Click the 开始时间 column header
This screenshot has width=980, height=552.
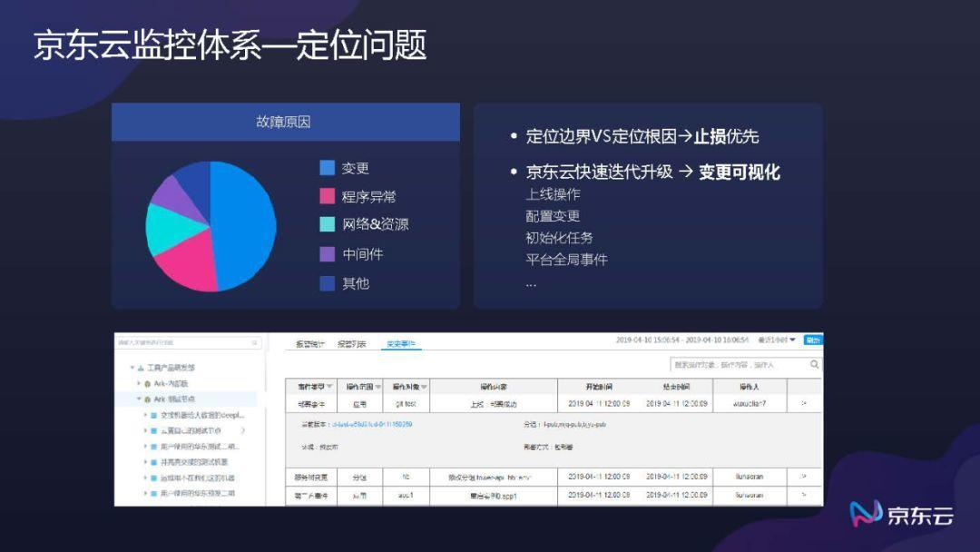click(x=599, y=387)
